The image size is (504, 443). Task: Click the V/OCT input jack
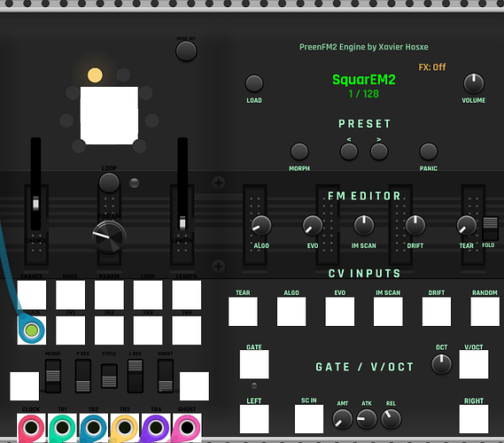[474, 364]
